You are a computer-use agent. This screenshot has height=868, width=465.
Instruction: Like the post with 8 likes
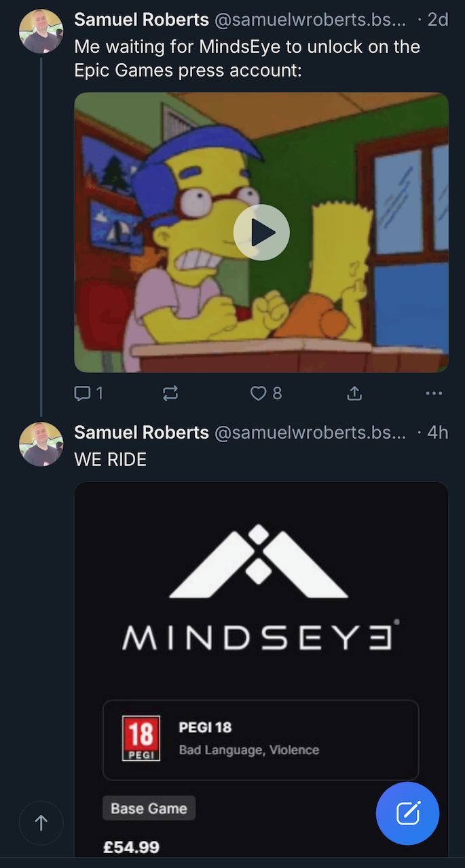point(266,393)
